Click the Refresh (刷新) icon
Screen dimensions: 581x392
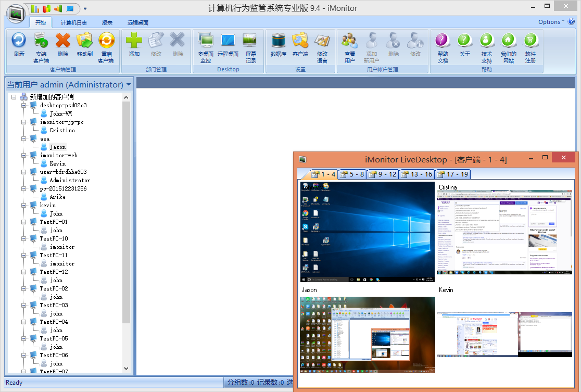pyautogui.click(x=19, y=41)
